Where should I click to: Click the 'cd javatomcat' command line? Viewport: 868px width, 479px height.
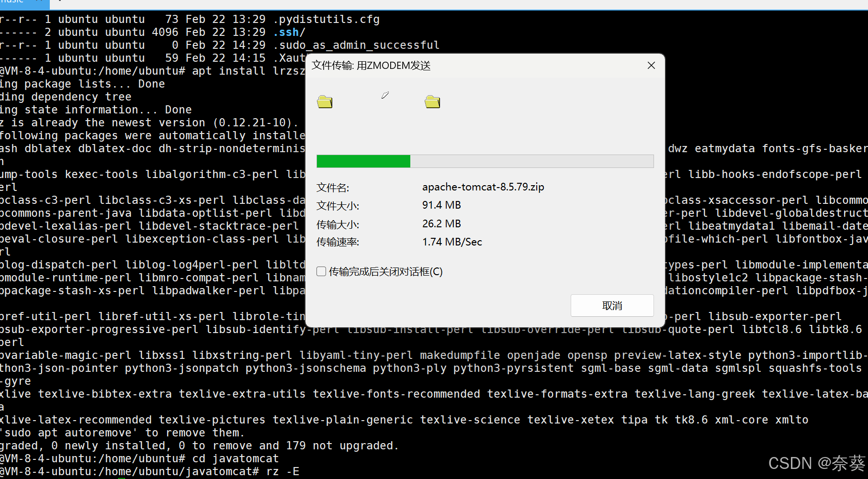coord(236,458)
